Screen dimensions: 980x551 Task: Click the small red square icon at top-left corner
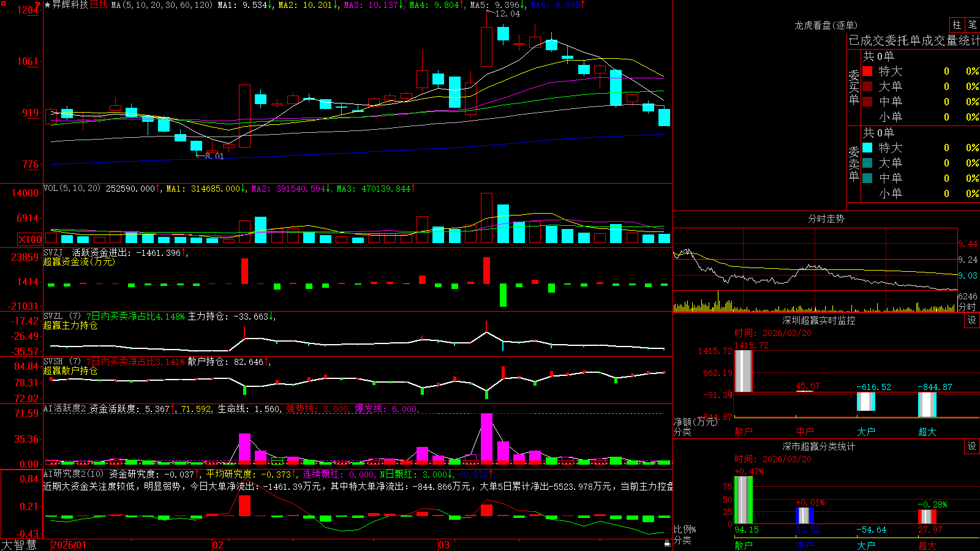pyautogui.click(x=3, y=4)
